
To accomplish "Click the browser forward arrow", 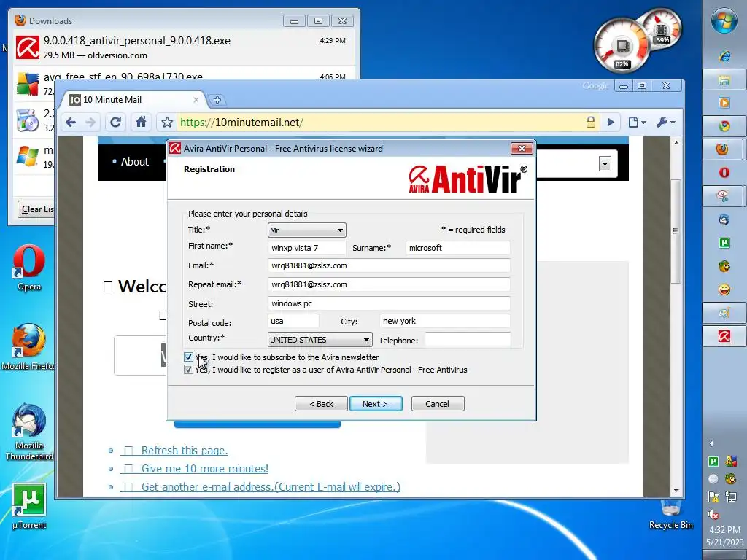I will pos(90,122).
